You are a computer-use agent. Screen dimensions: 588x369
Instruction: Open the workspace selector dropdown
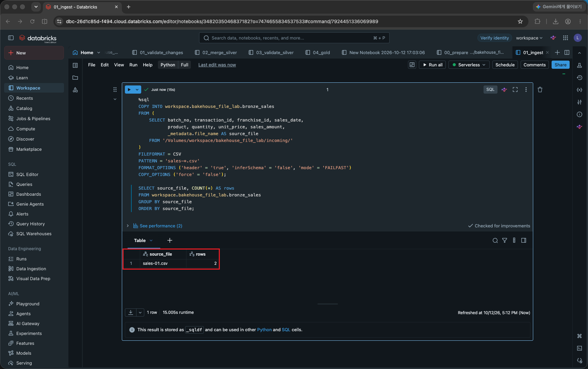coord(529,38)
